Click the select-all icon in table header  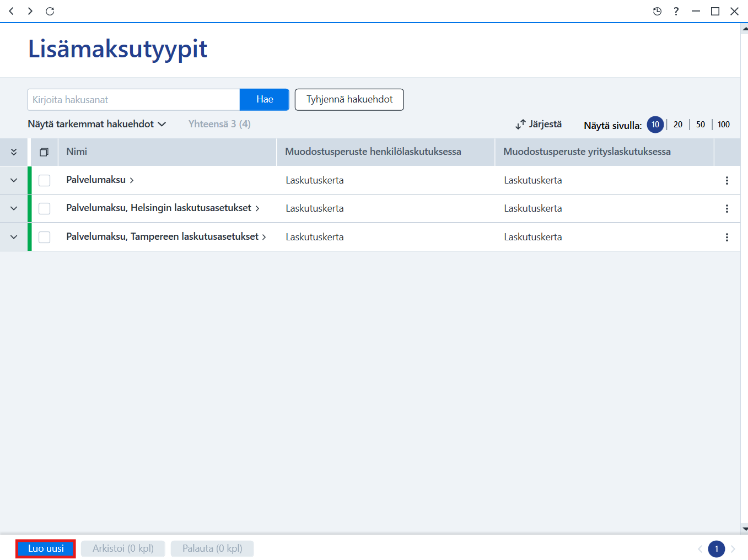(44, 152)
